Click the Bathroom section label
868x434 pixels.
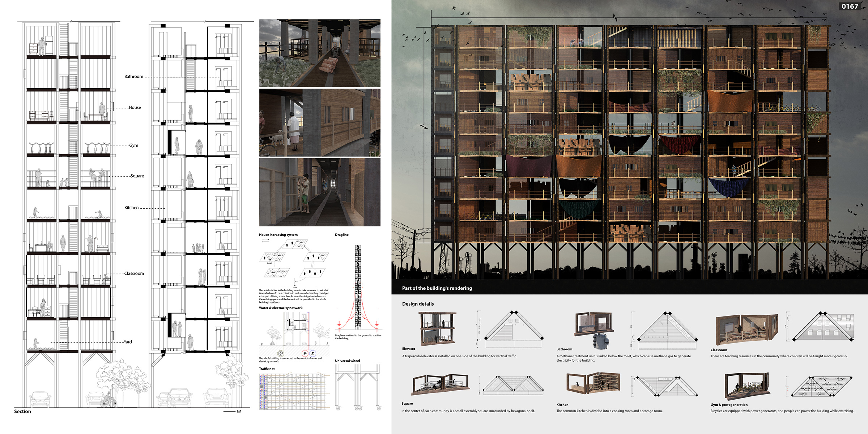coord(134,77)
